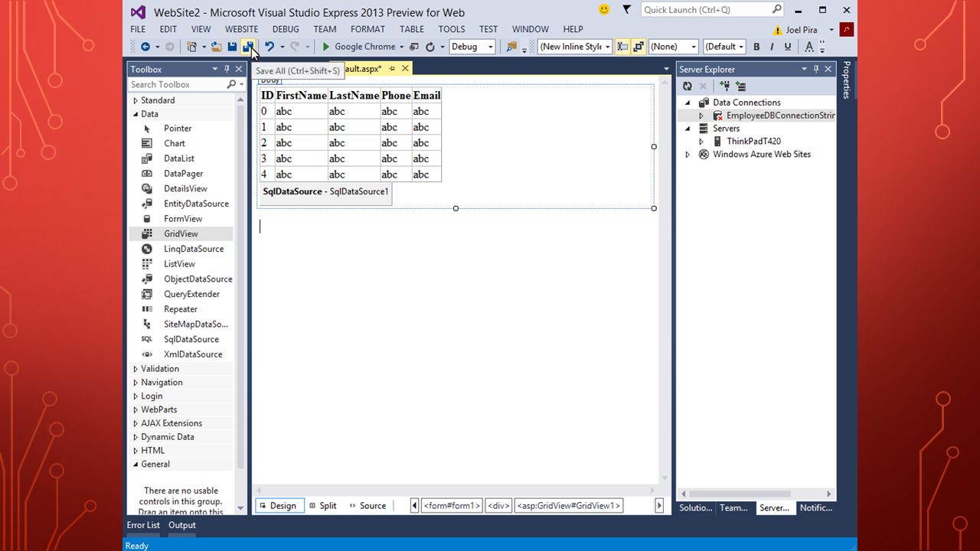Click the Connect to Database plug icon
Viewport: 980px width, 551px height.
pyautogui.click(x=724, y=86)
